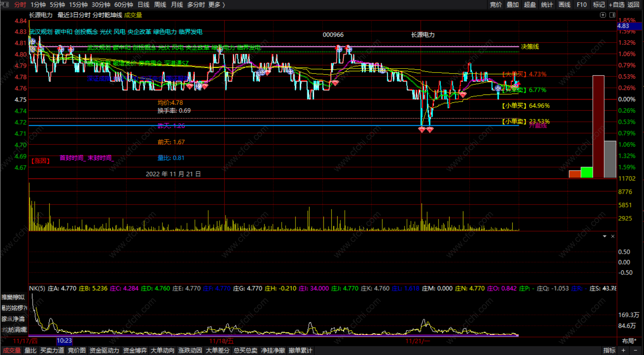
Task: Click the 均价:4.78 value
Action: point(170,102)
